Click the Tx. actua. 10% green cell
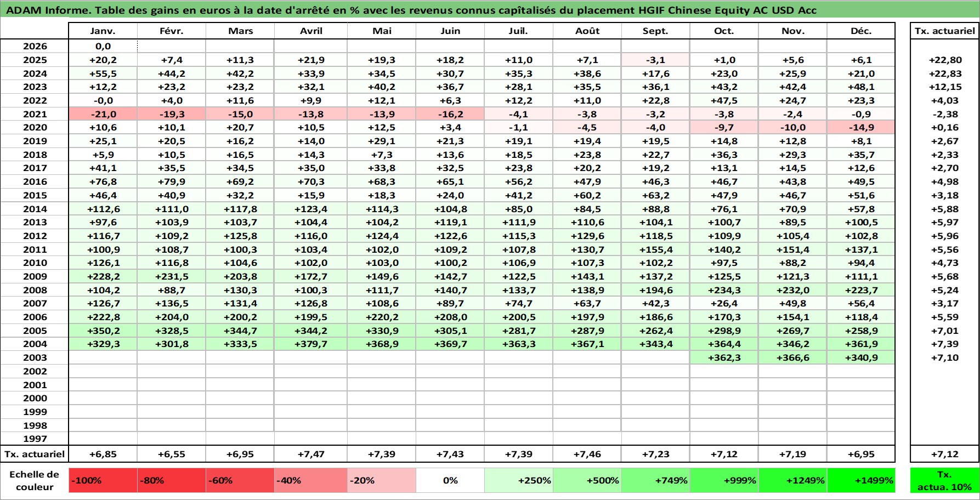 coord(944,480)
